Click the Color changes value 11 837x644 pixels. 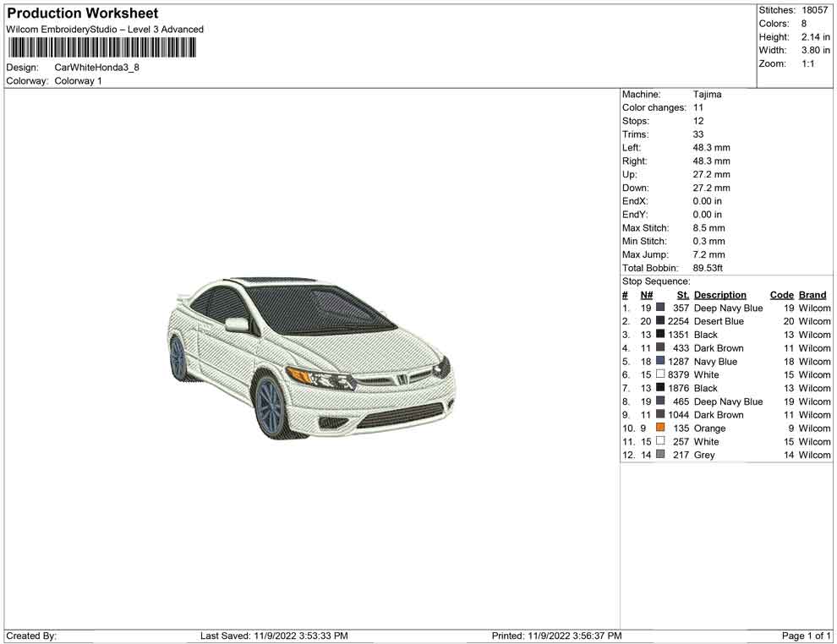698,108
